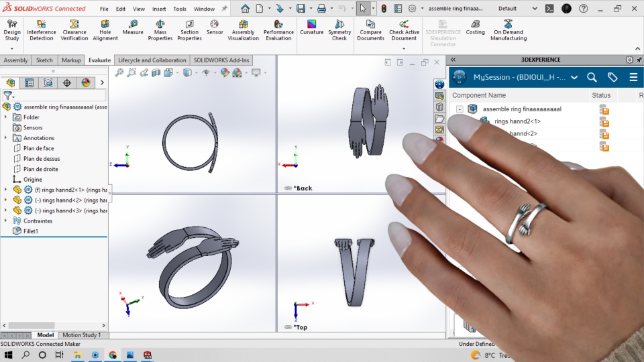644x362 pixels.
Task: Open the Interference Detection tool
Action: point(41,30)
